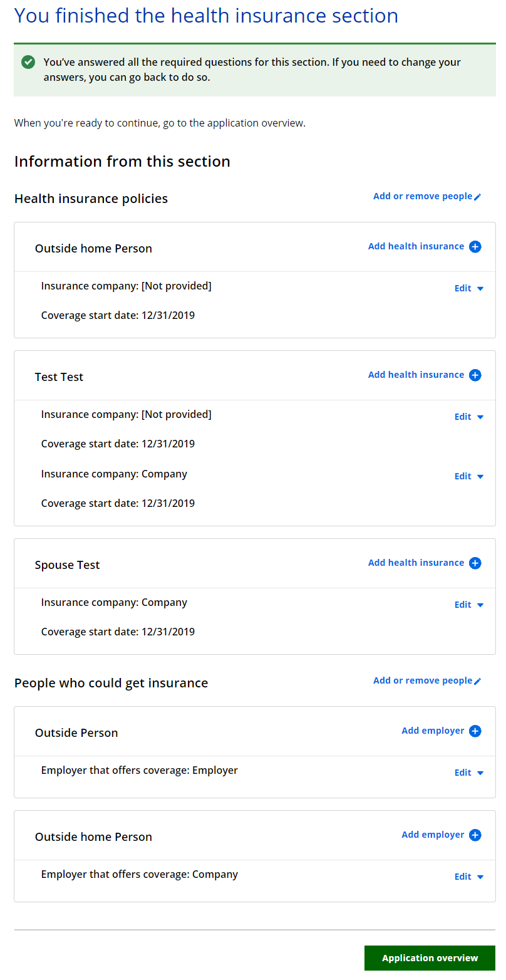Click Add or remove people under Health insurance policies

pyautogui.click(x=423, y=196)
